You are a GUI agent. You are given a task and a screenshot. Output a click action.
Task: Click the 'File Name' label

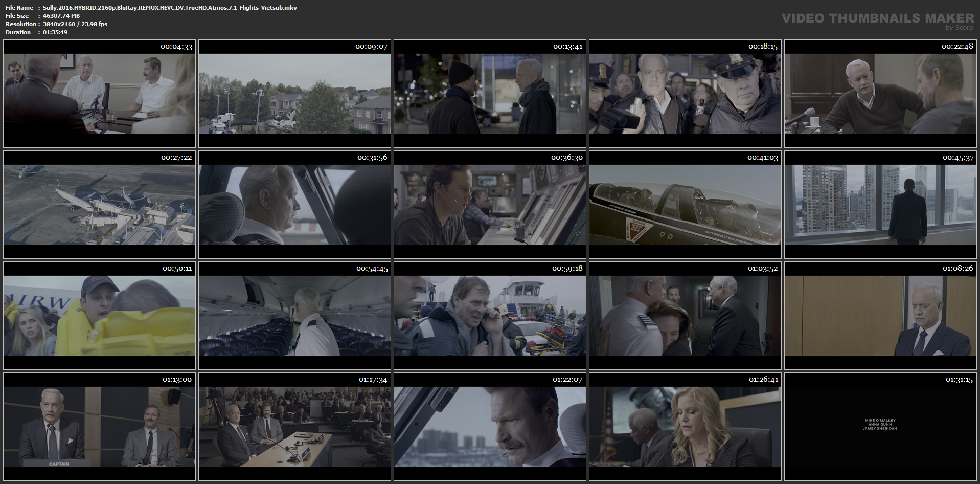click(x=19, y=8)
